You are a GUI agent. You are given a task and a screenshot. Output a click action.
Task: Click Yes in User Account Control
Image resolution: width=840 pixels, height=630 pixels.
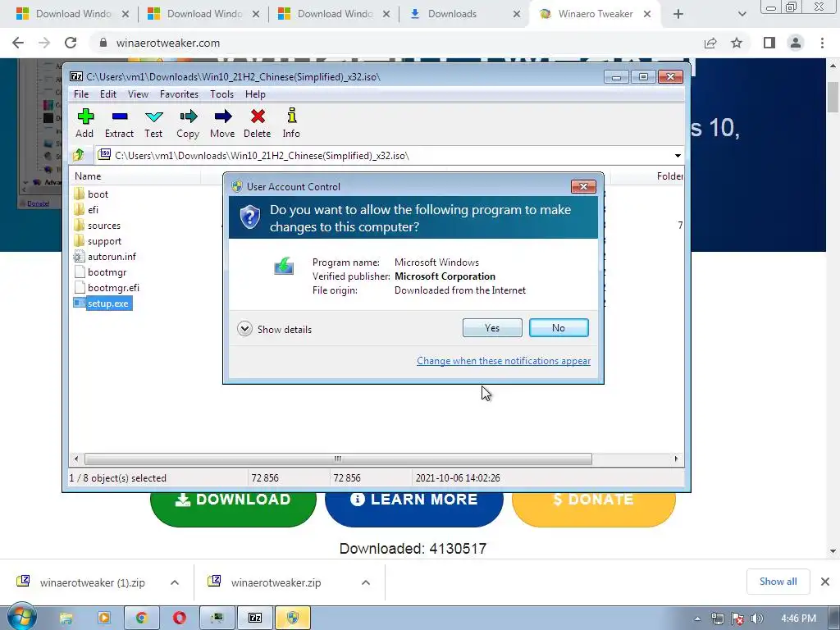click(492, 328)
